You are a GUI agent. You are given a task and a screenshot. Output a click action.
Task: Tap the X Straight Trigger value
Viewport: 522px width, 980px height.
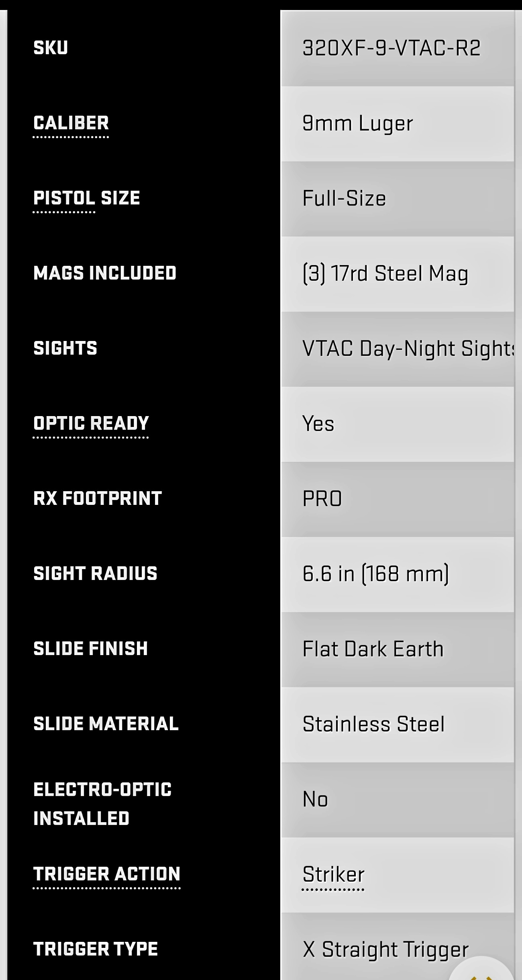[385, 949]
